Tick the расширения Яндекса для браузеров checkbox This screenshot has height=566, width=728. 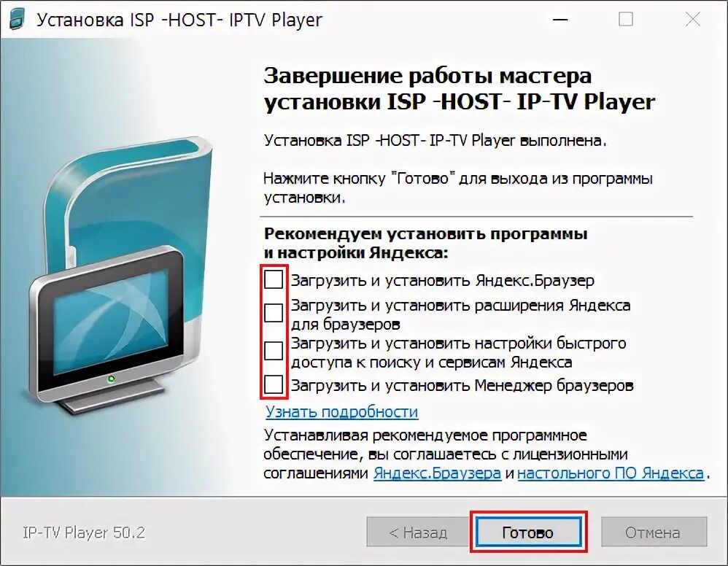[274, 313]
